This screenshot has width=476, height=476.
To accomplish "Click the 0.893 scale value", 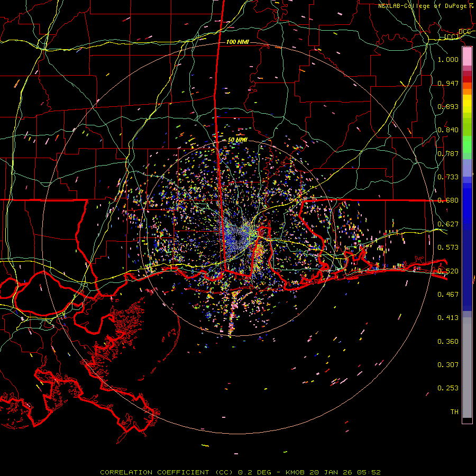I will [448, 106].
